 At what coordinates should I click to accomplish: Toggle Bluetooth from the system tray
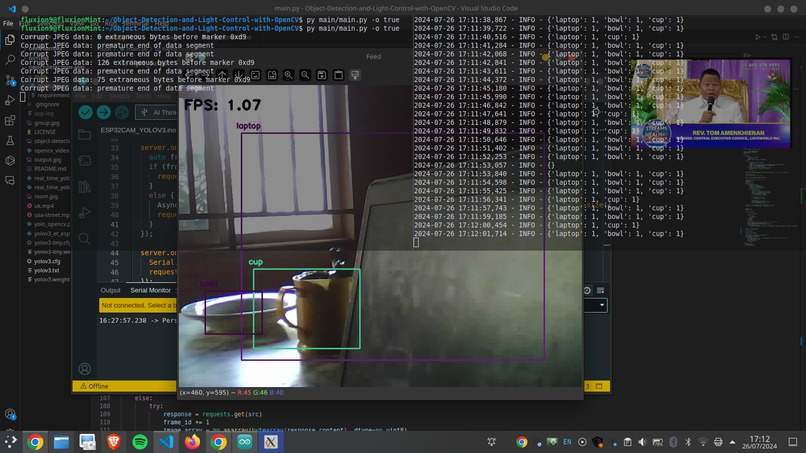688,442
